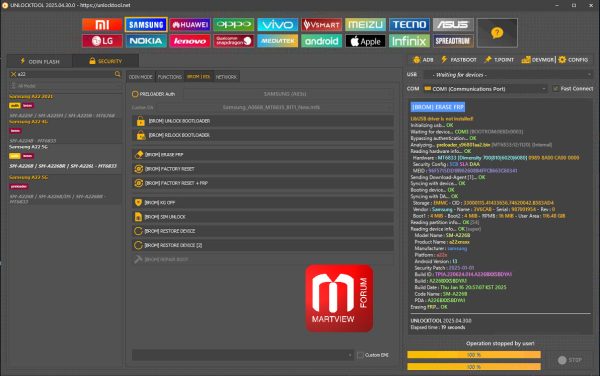
Task: Select the Samsung brand logo
Action: pyautogui.click(x=146, y=25)
